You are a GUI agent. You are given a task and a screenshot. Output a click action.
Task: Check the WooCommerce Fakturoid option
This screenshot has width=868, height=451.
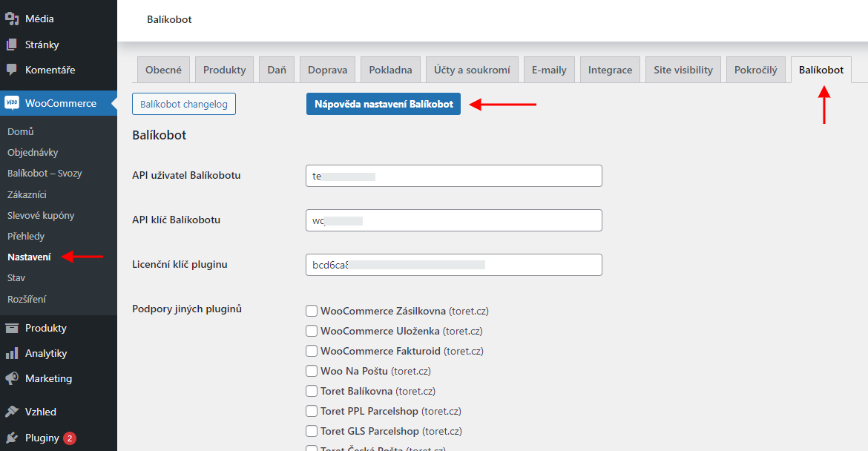click(x=312, y=351)
